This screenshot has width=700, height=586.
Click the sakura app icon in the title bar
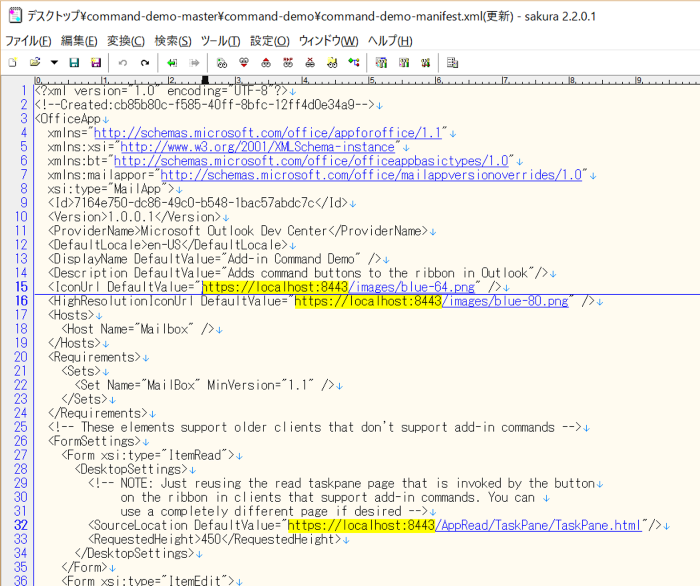pos(15,16)
